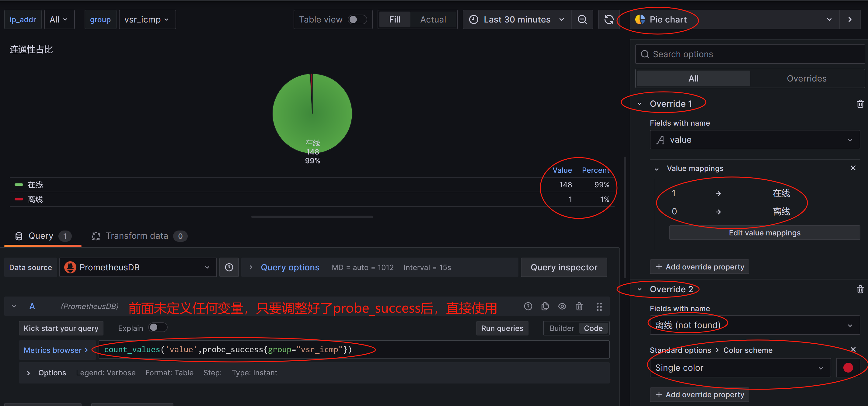Toggle the Table view switch
Viewport: 868px width, 406px height.
[x=357, y=19]
